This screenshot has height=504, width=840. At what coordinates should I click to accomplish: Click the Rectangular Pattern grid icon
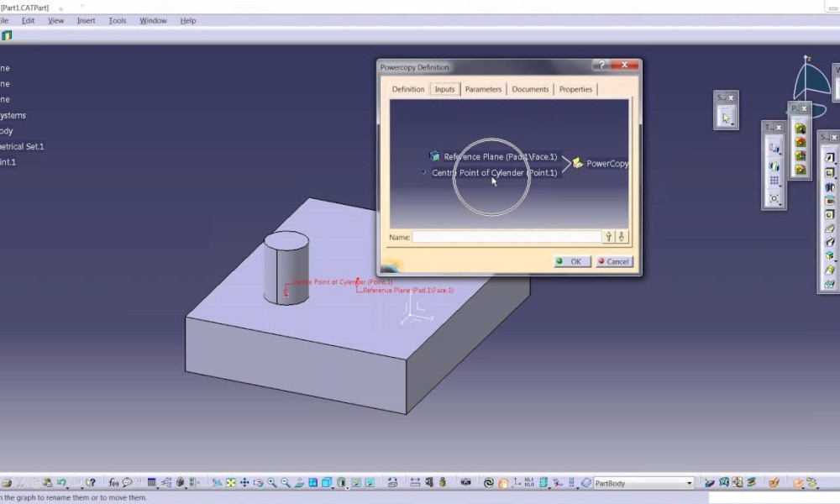pos(774,181)
